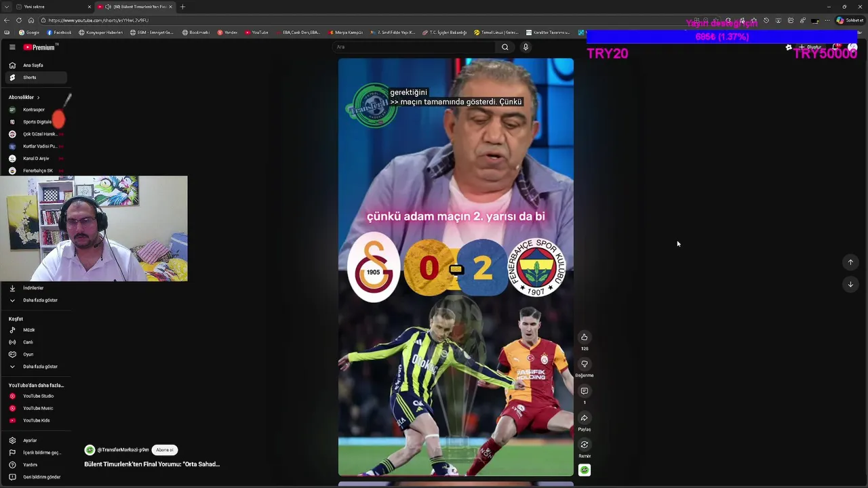Viewport: 868px width, 488px height.
Task: Open the Morpa Kampüs bookmark
Action: click(346, 33)
